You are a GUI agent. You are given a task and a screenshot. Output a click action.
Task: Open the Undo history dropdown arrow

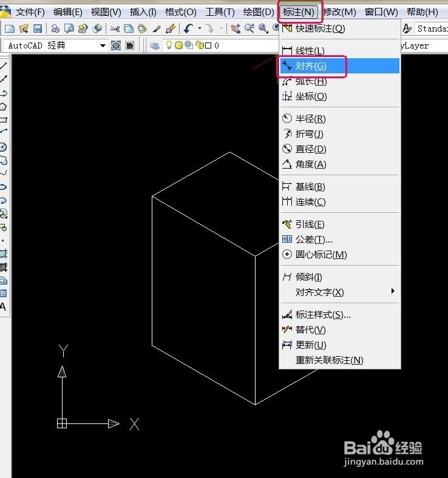coord(200,29)
